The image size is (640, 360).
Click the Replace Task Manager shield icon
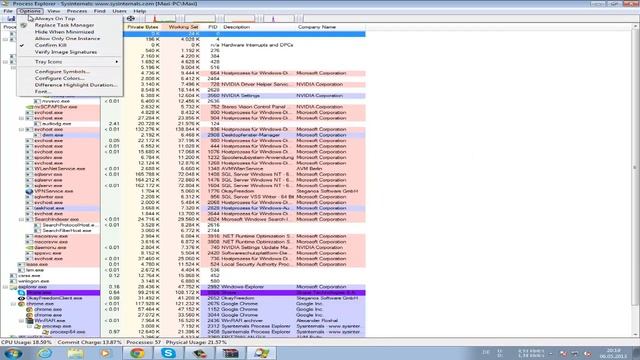point(24,25)
